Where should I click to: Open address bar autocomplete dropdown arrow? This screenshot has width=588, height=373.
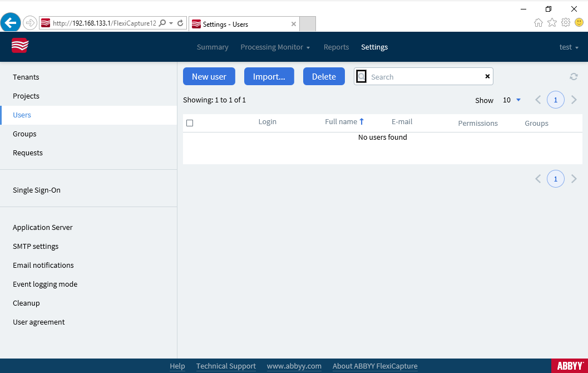coord(171,23)
